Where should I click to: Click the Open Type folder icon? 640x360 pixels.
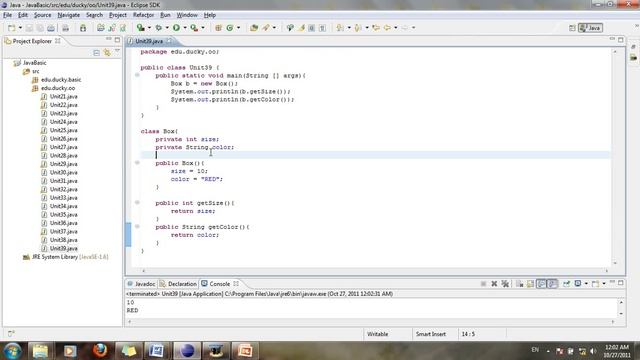[x=254, y=28]
